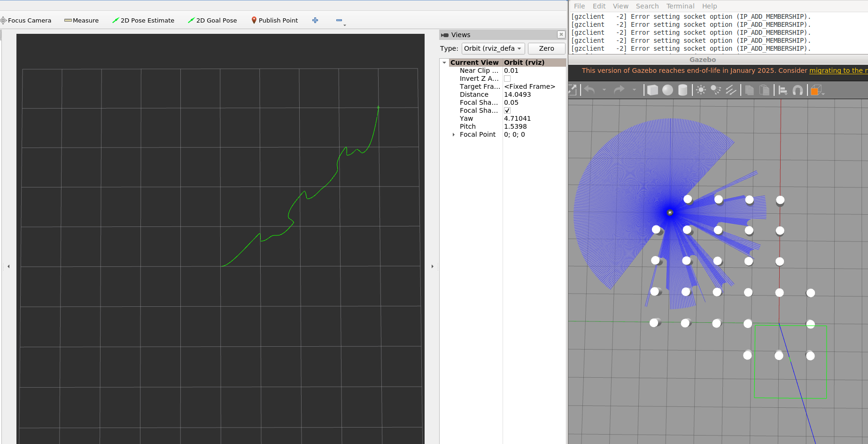Image resolution: width=868 pixels, height=444 pixels.
Task: Insert a box into the Gazebo scene
Action: point(652,90)
